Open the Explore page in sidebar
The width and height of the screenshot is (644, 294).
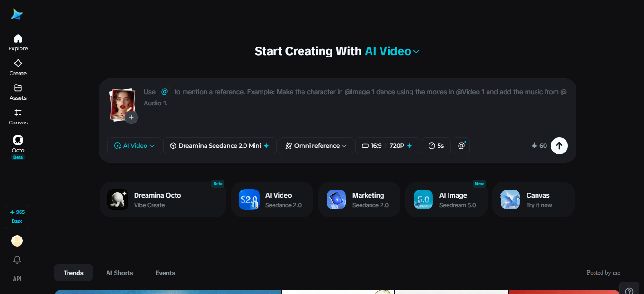(18, 42)
